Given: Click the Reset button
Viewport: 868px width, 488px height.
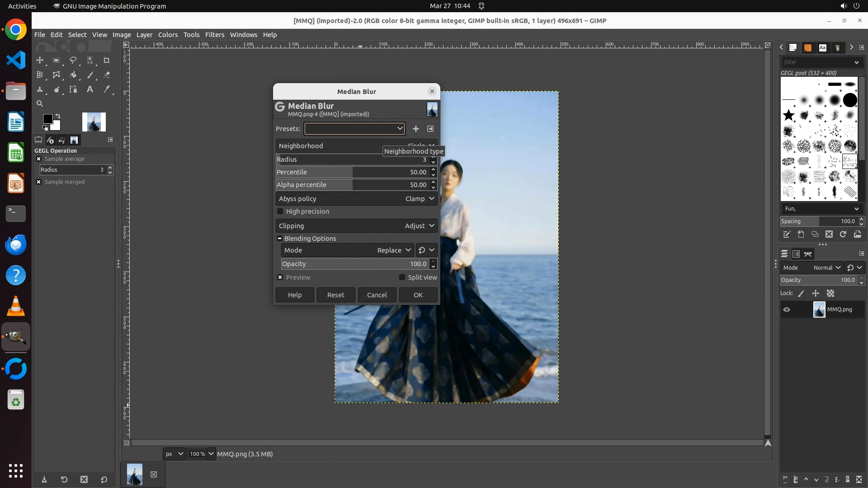Looking at the screenshot, I should tap(335, 295).
